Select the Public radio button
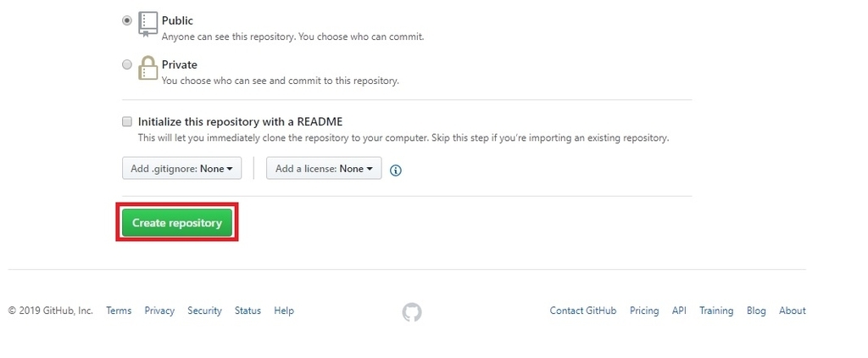The height and width of the screenshot is (358, 868). (127, 20)
